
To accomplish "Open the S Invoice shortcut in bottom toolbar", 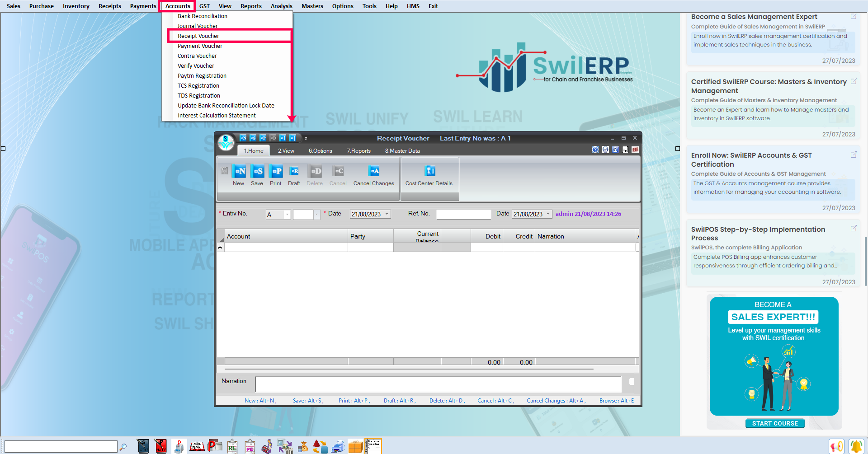I will (x=143, y=446).
